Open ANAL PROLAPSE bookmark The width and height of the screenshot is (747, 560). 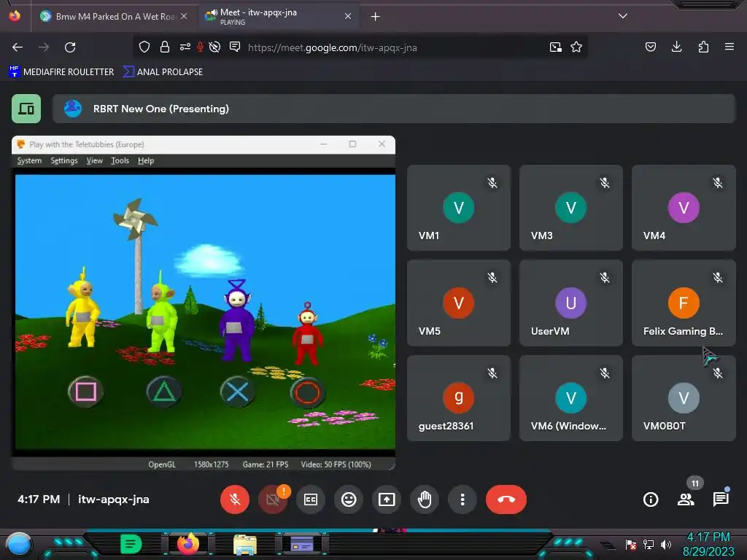click(x=163, y=72)
